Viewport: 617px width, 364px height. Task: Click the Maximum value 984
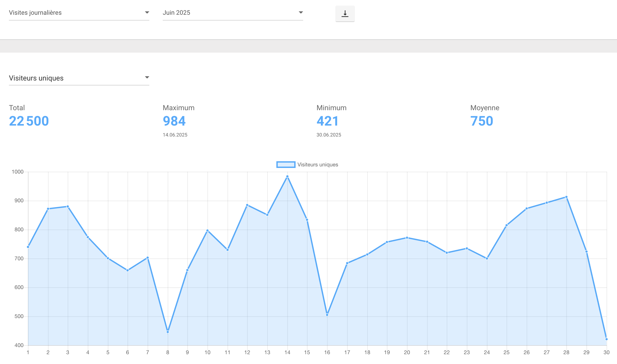pos(174,121)
